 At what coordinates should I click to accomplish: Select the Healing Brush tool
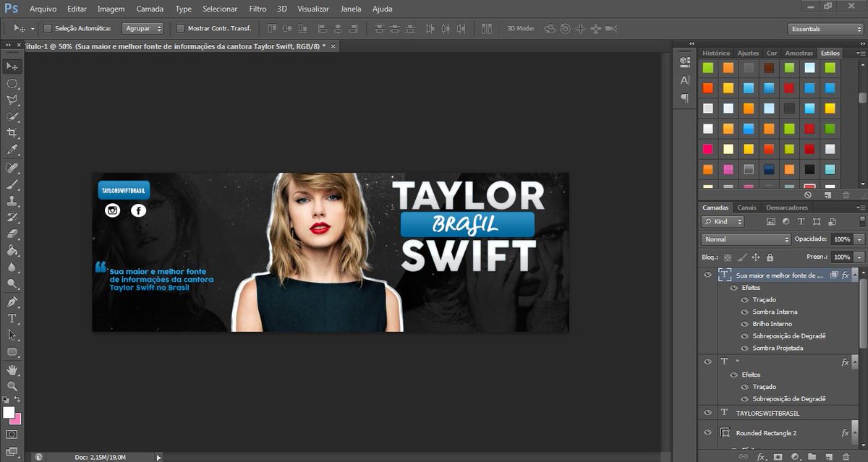[x=12, y=168]
